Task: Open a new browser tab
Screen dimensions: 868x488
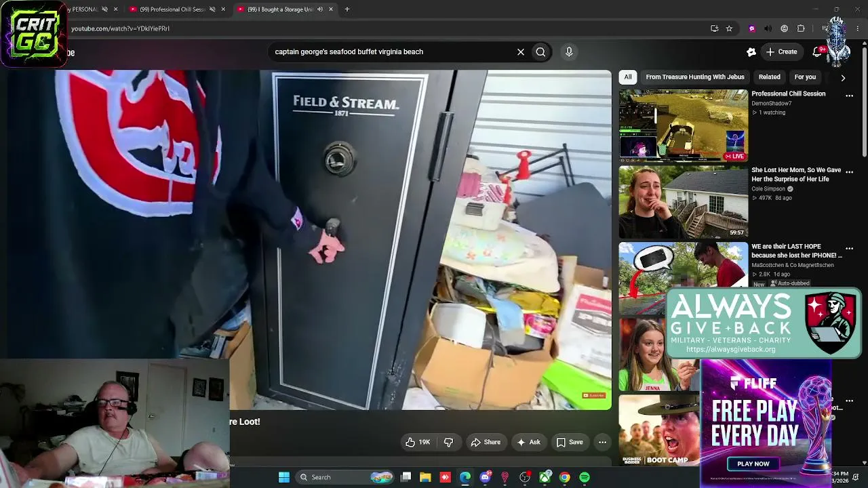Action: point(347,9)
